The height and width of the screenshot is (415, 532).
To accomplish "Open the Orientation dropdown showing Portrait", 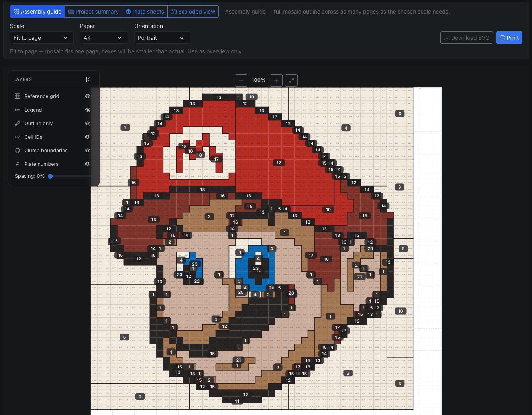I will point(162,38).
